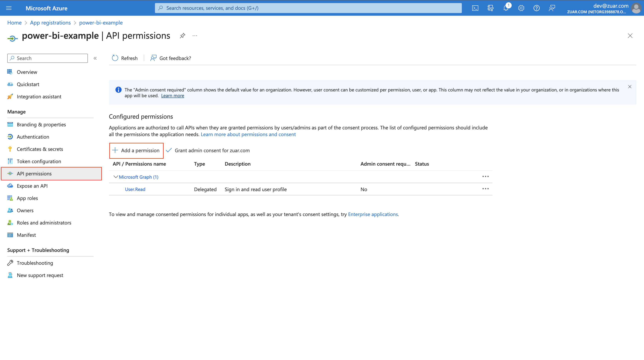Image resolution: width=644 pixels, height=360 pixels.
Task: Click 'Sign in and read user profile' description
Action: pos(255,189)
